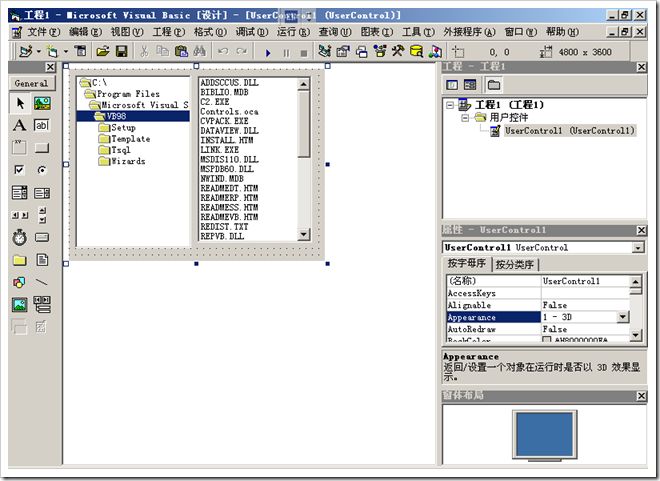This screenshot has width=660, height=481.
Task: Select the vertical scrollbar tool
Action: (42, 215)
